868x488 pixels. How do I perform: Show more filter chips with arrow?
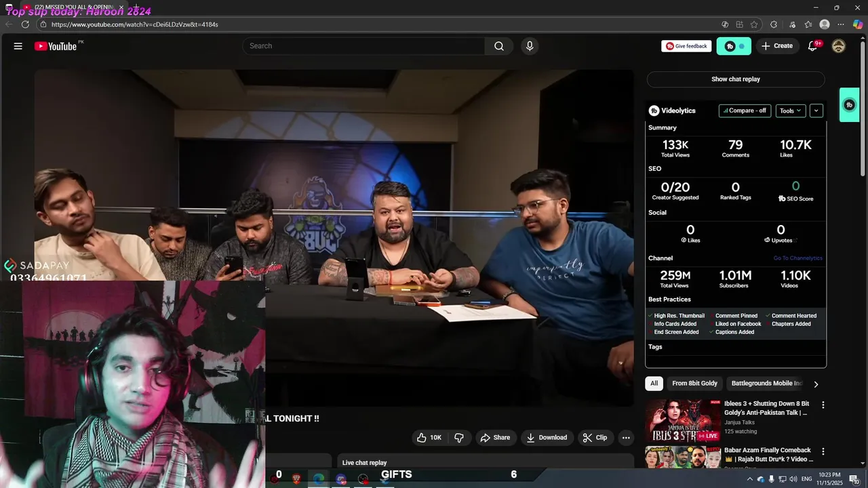click(x=816, y=384)
